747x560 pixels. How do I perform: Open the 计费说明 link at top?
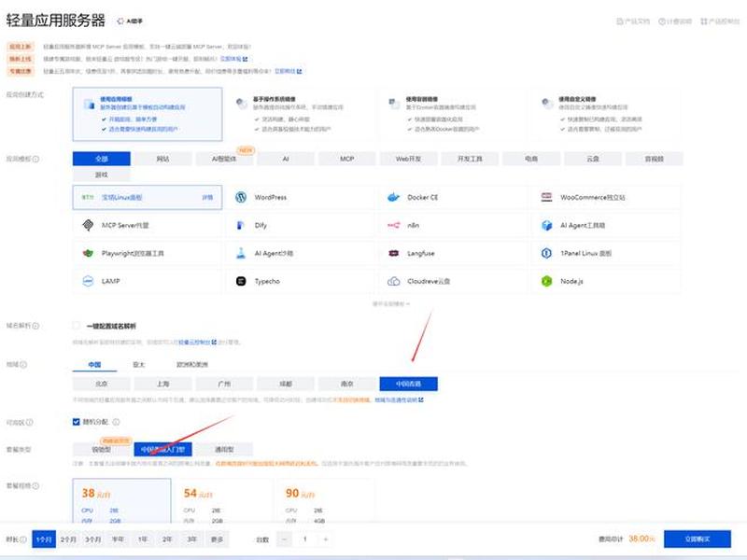pos(674,21)
